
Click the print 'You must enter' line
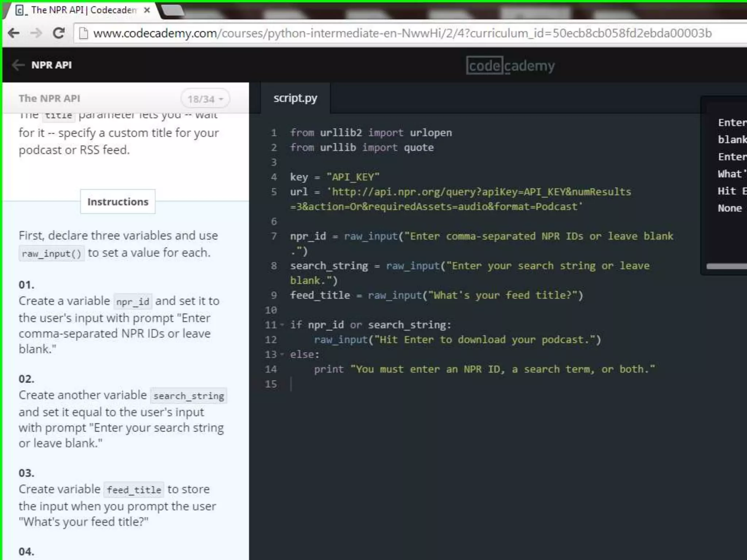tap(484, 369)
